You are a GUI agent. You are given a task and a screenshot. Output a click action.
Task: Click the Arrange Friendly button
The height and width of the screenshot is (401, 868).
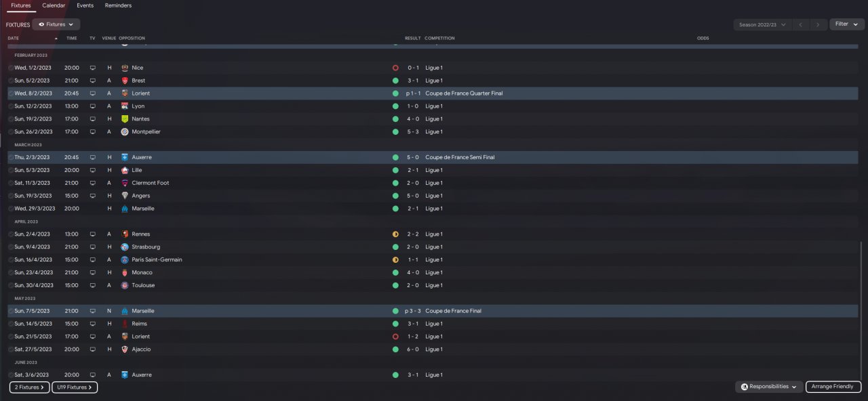(833, 387)
